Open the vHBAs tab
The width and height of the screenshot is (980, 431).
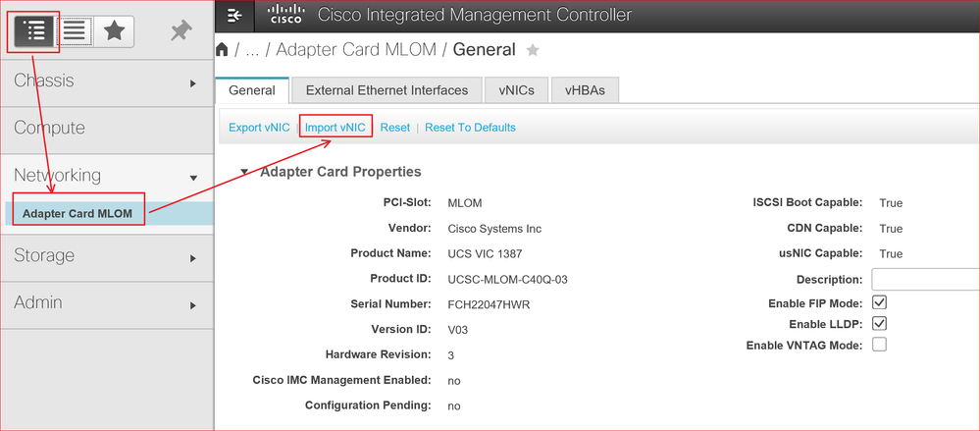585,90
